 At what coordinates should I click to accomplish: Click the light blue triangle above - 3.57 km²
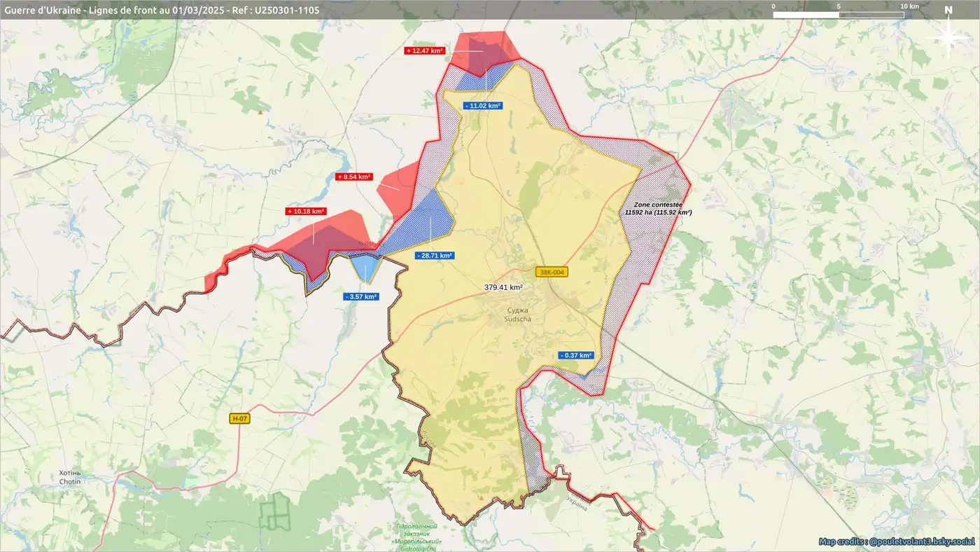[365, 267]
